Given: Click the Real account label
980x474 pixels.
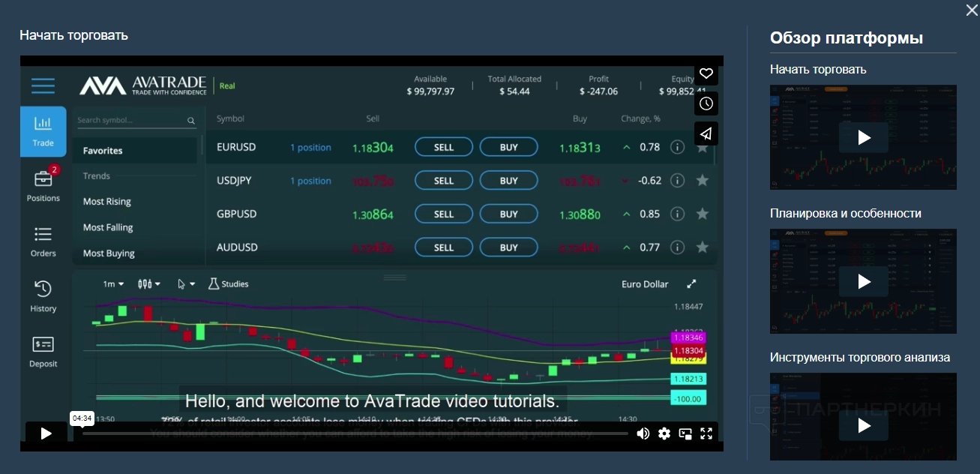Looking at the screenshot, I should pyautogui.click(x=227, y=85).
